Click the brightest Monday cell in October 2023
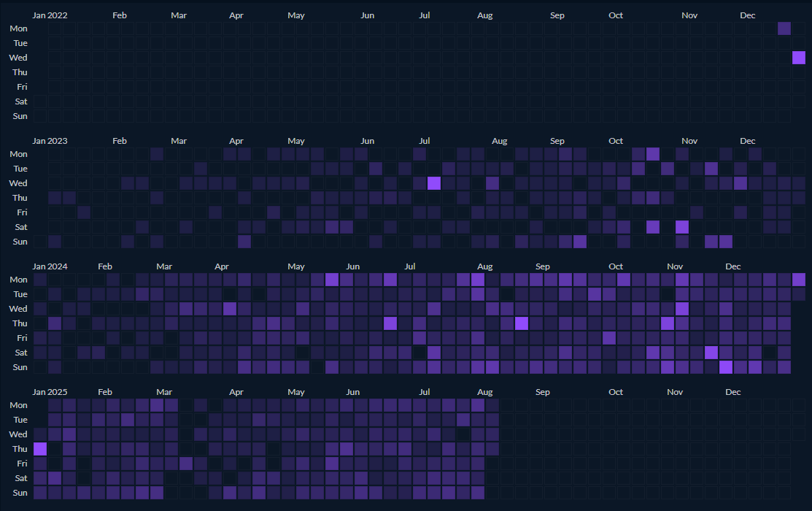The image size is (812, 511). [x=653, y=154]
